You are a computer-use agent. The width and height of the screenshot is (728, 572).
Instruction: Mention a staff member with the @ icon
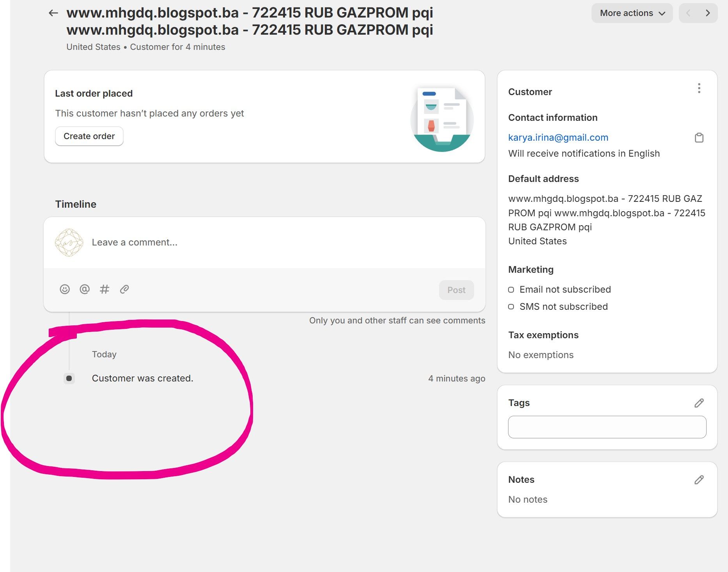85,289
